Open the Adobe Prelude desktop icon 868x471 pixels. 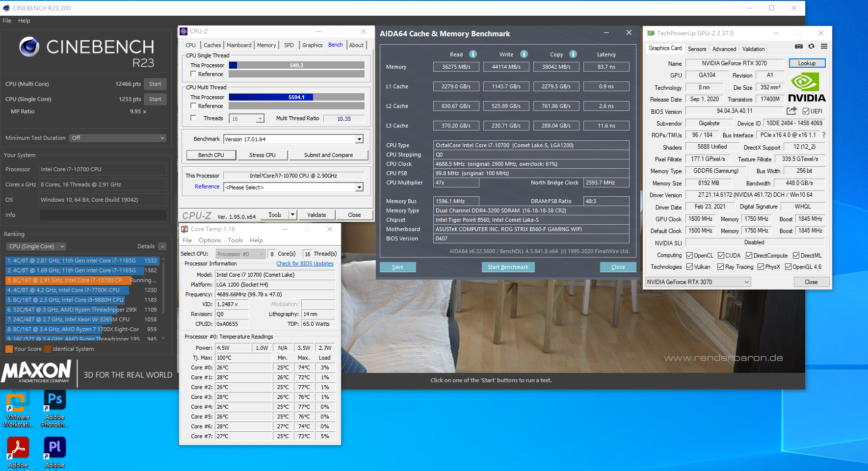point(54,452)
